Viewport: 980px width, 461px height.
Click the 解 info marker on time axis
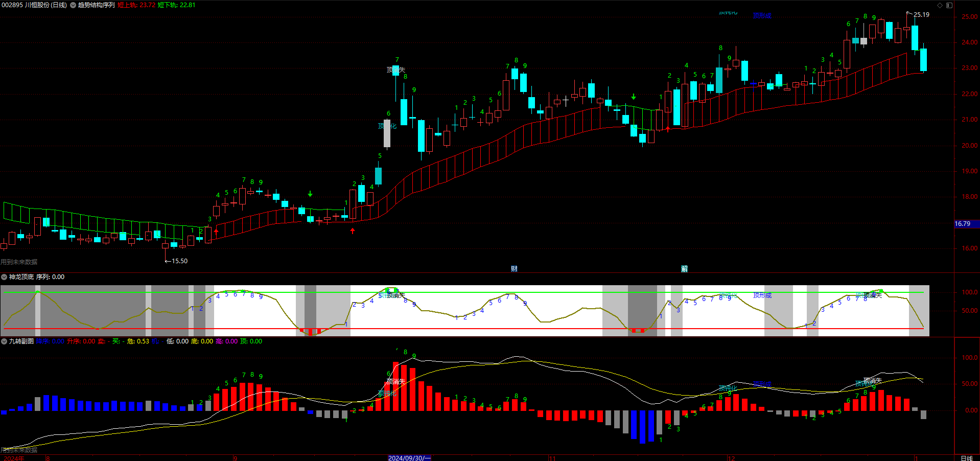click(684, 269)
